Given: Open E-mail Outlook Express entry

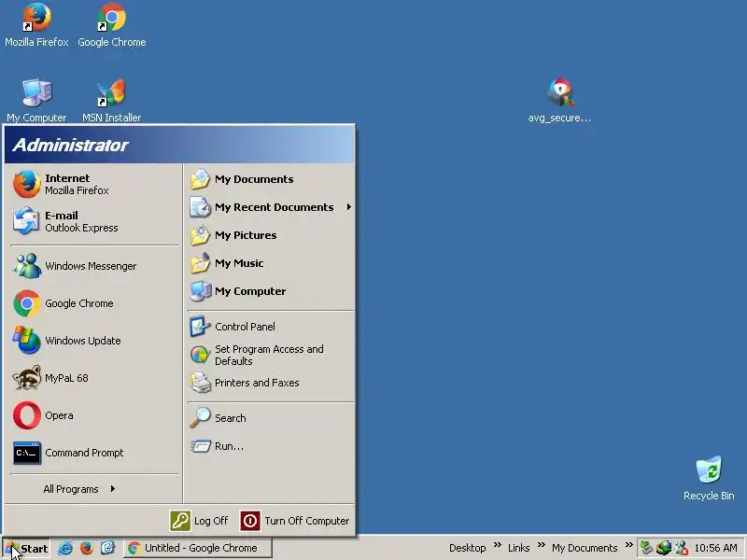Looking at the screenshot, I should tap(92, 221).
